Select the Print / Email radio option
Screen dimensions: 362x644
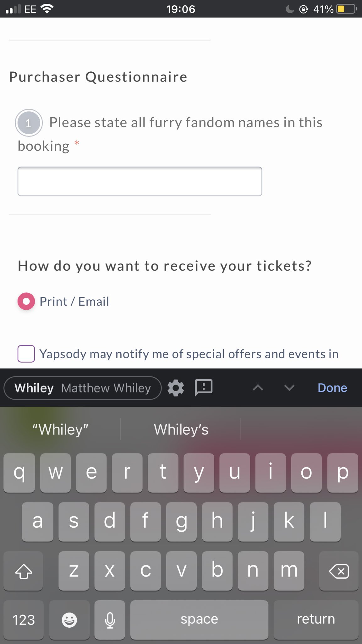[x=26, y=301]
